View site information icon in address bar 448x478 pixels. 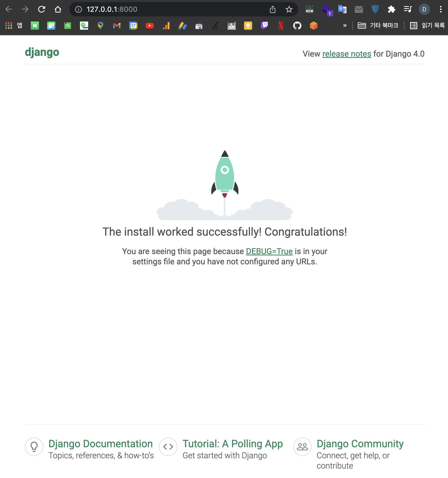point(78,9)
